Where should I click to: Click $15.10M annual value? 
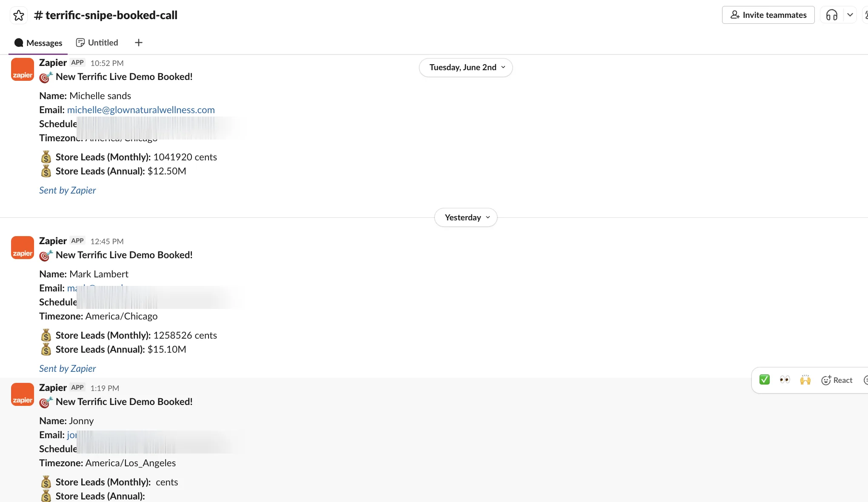(167, 349)
